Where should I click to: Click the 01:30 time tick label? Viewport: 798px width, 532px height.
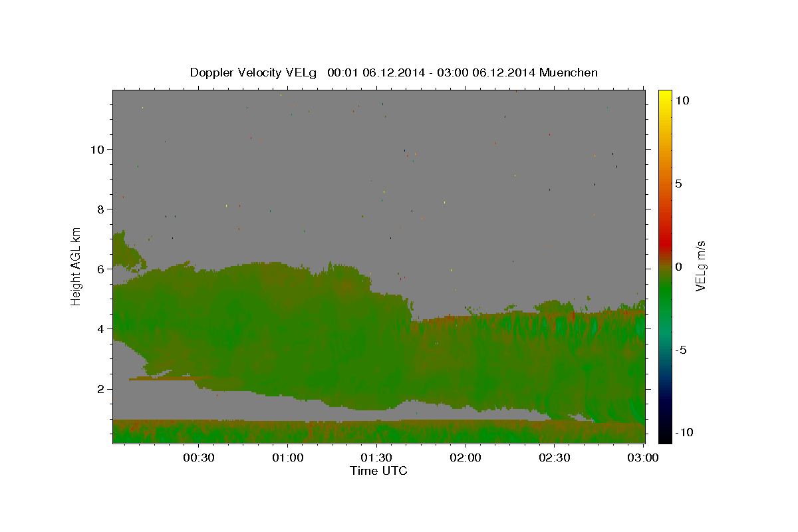pos(376,458)
